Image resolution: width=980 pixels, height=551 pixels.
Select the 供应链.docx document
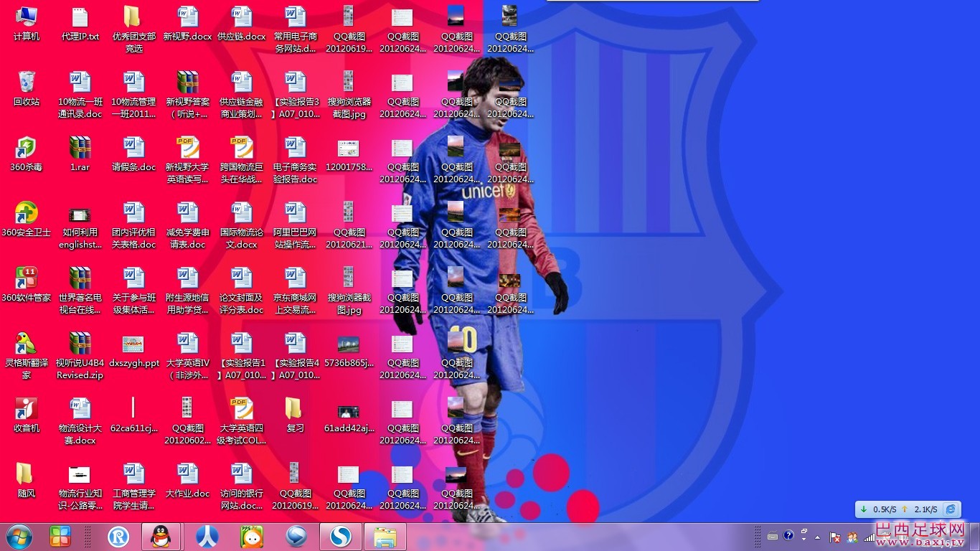coord(241,23)
